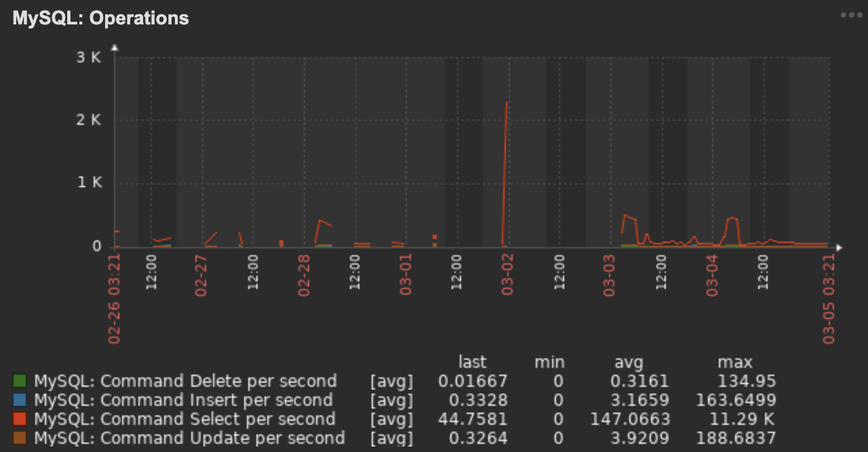Click the blue Insert legend swatch

point(20,400)
